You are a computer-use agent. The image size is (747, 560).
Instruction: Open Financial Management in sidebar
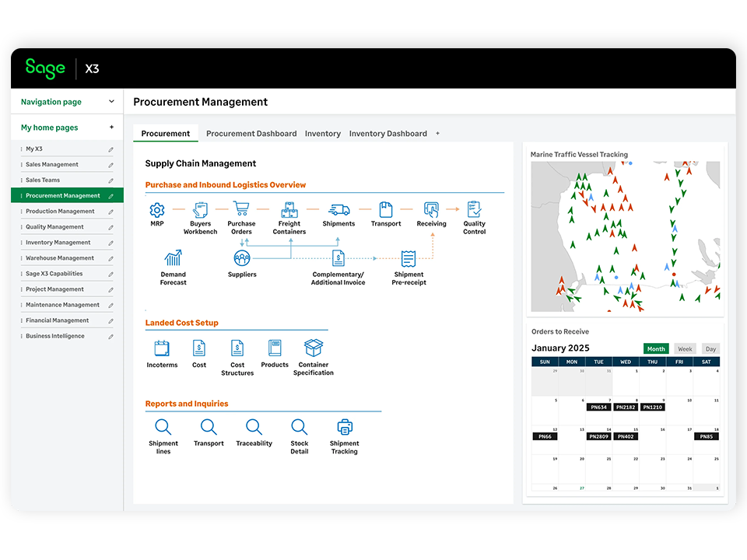click(x=58, y=320)
